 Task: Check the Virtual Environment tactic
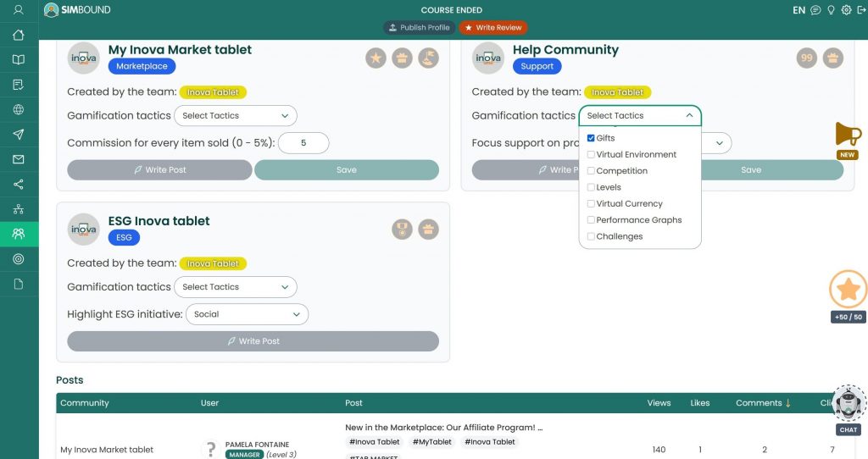(x=591, y=155)
